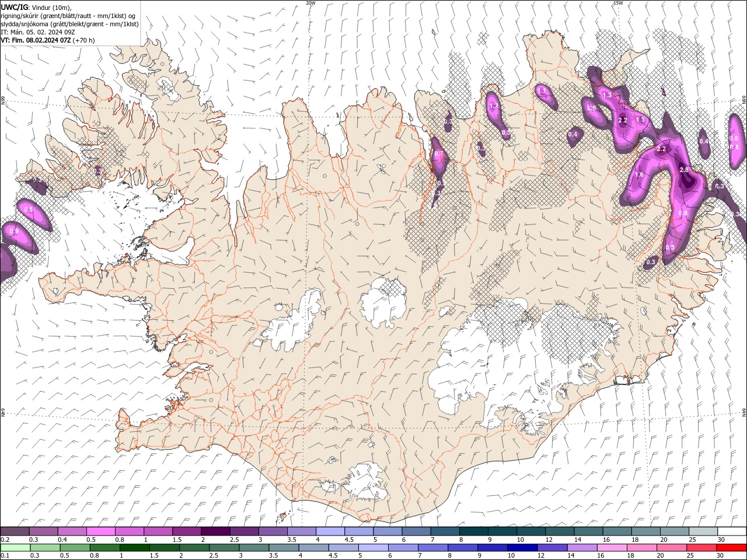
Task: Click the '2.8' snowfall value on the map
Action: coord(685,170)
